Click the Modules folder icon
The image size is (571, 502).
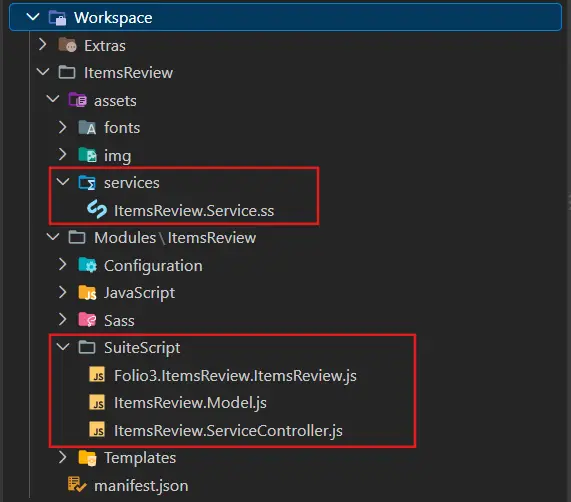pos(77,237)
